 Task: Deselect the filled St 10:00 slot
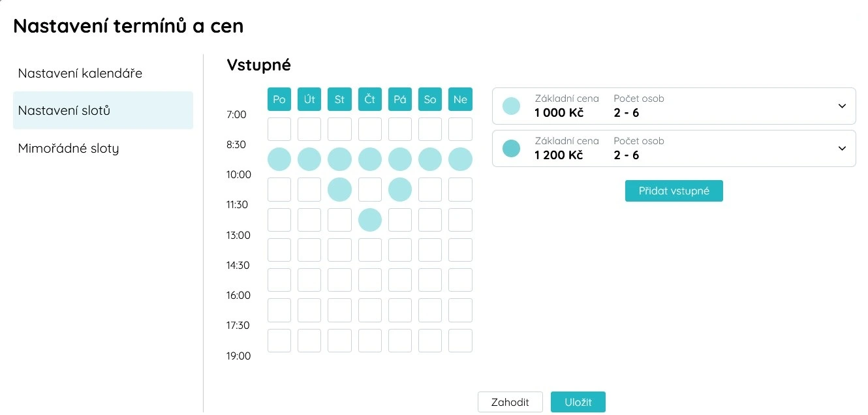(339, 190)
